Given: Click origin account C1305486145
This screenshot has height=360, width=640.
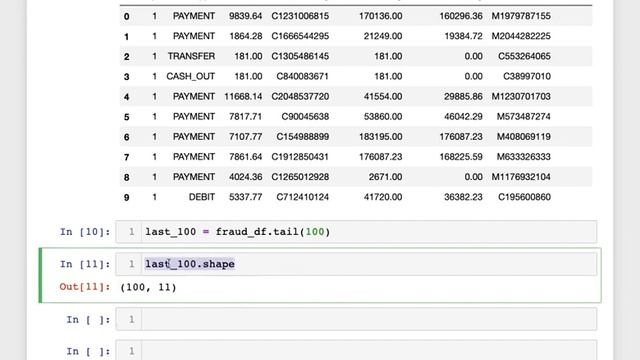Looking at the screenshot, I should click(300, 56).
